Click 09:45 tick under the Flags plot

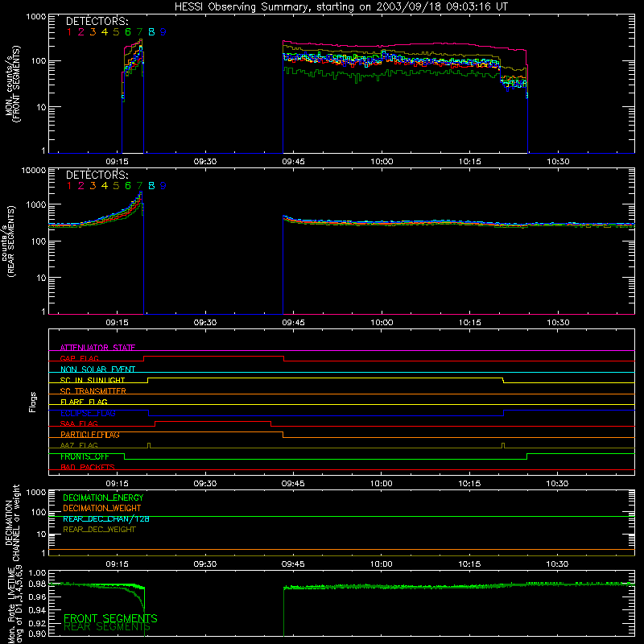point(293,484)
